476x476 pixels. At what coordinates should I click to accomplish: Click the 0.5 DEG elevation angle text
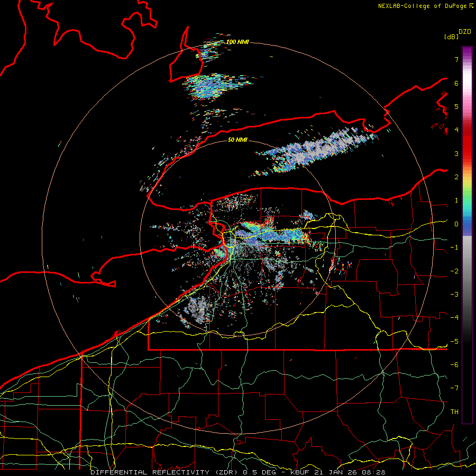tap(261, 472)
